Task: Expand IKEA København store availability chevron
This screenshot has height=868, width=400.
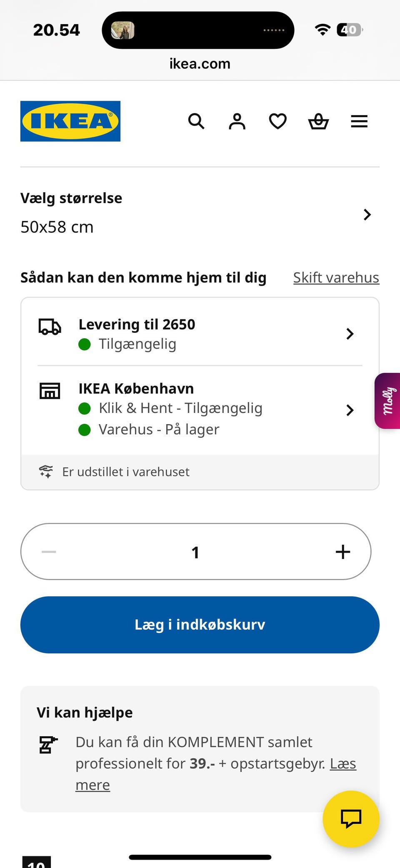Action: 350,410
